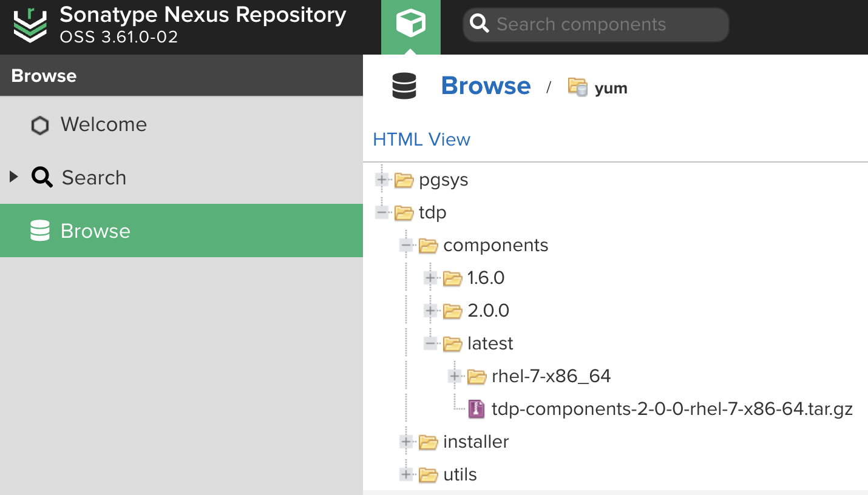868x495 pixels.
Task: Expand the installer folder node
Action: (406, 442)
